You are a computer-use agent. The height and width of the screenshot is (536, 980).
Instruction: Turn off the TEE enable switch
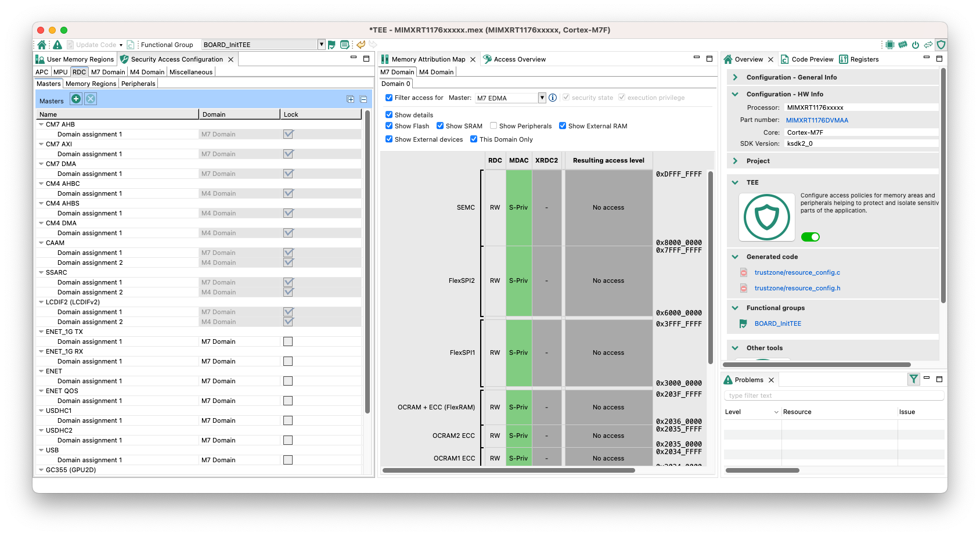(x=810, y=237)
